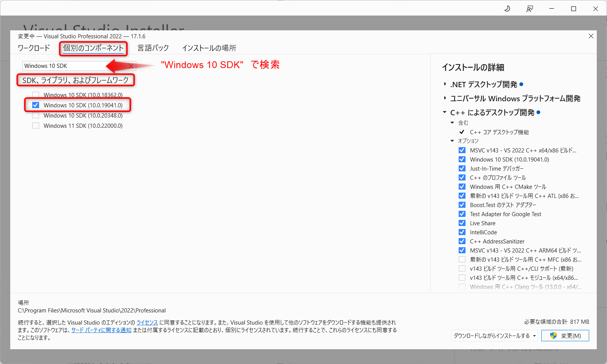The height and width of the screenshot is (364, 607).
Task: Uncheck MSVC v143 ARM64 build tools option
Action: click(x=462, y=250)
